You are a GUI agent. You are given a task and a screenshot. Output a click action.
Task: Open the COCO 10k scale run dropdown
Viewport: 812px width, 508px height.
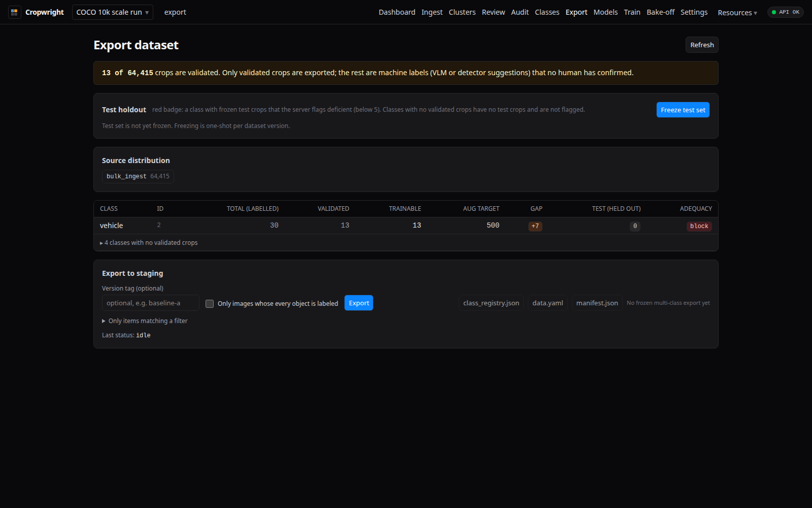(113, 12)
